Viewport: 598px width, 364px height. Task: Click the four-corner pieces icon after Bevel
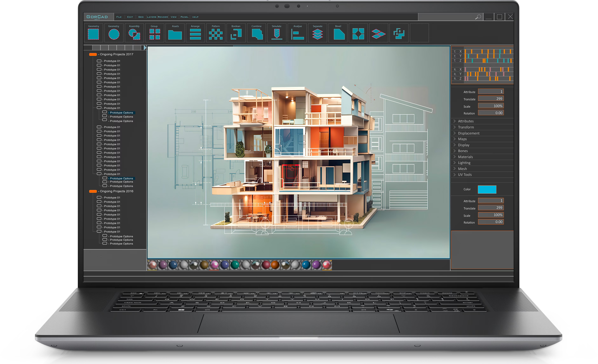coord(358,34)
